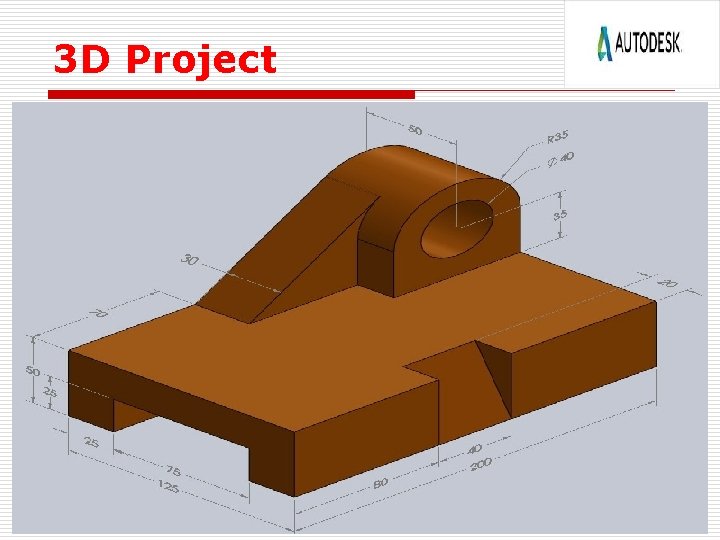Screen dimensions: 720x540
Task: Click the Autodesk logo
Action: click(x=639, y=43)
